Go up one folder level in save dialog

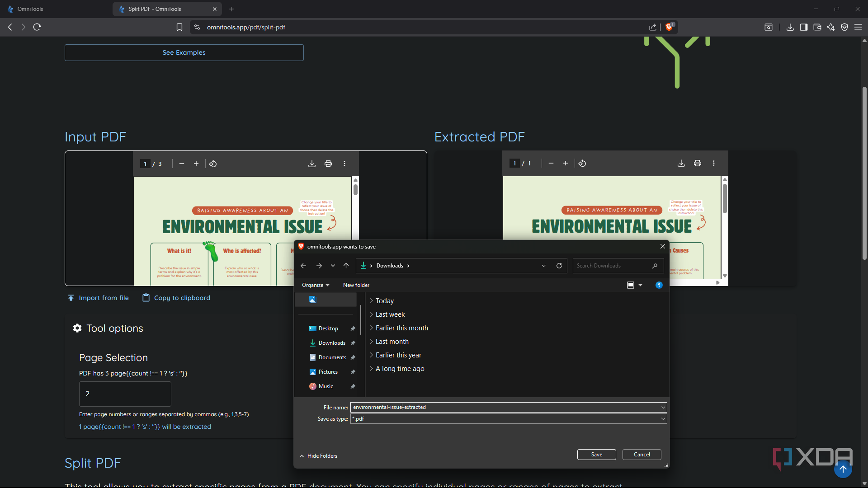[346, 266]
